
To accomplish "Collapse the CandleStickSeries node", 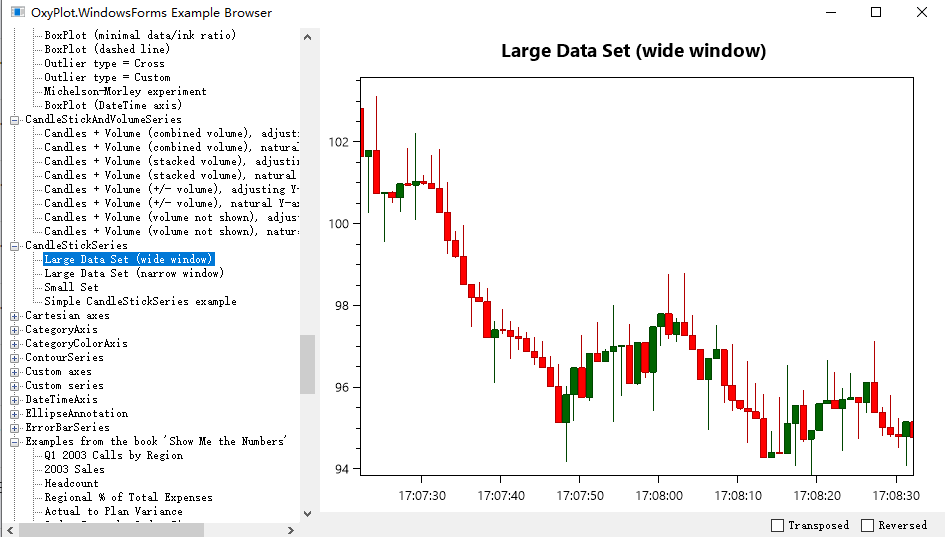I will (x=14, y=246).
